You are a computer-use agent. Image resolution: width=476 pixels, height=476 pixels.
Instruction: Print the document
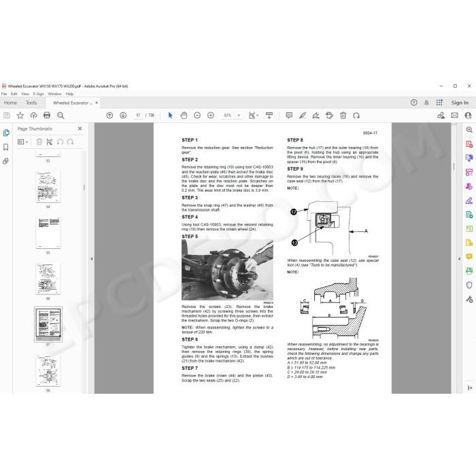47,116
